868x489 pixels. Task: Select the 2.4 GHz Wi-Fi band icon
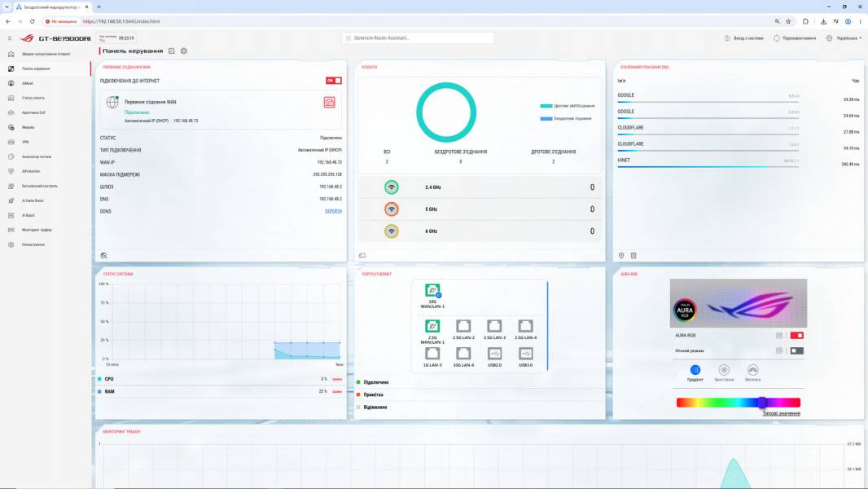(392, 187)
